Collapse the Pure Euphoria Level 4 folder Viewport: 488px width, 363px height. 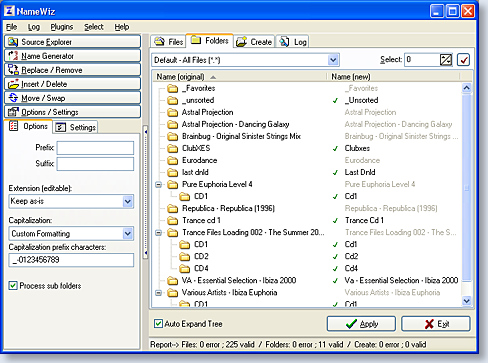(x=159, y=184)
